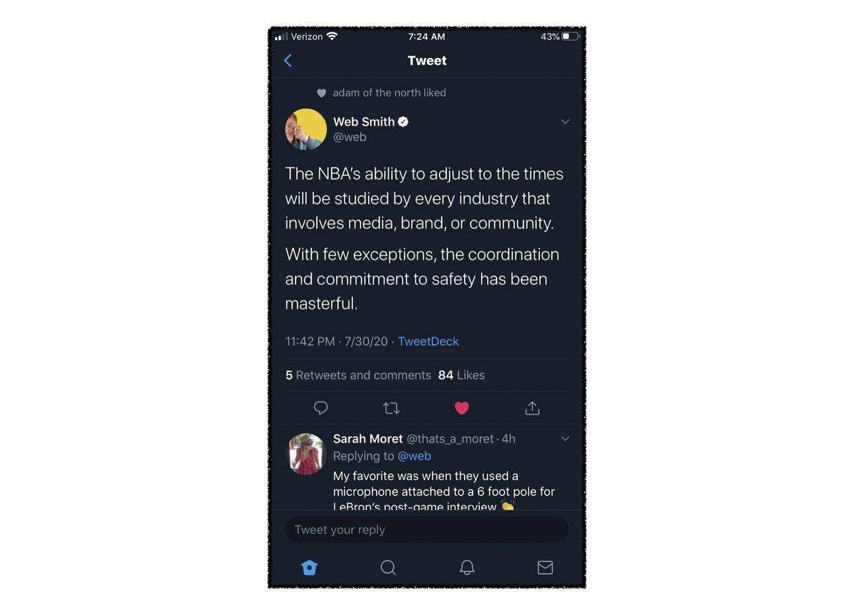Tap the Tweet your reply field

pyautogui.click(x=426, y=529)
